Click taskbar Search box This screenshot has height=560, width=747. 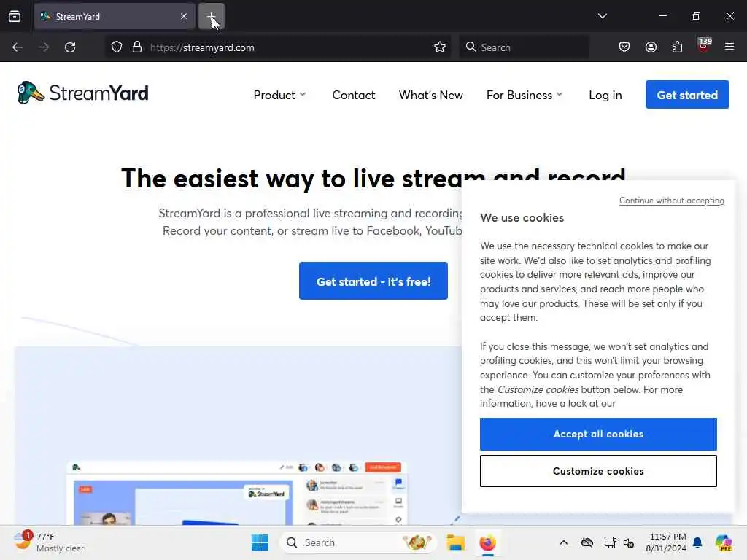[357, 542]
